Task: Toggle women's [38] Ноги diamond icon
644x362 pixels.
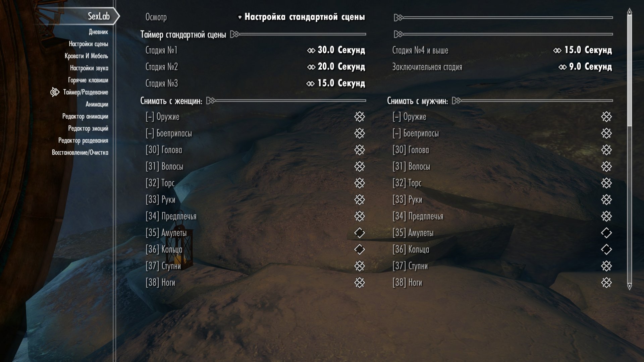Action: point(359,283)
